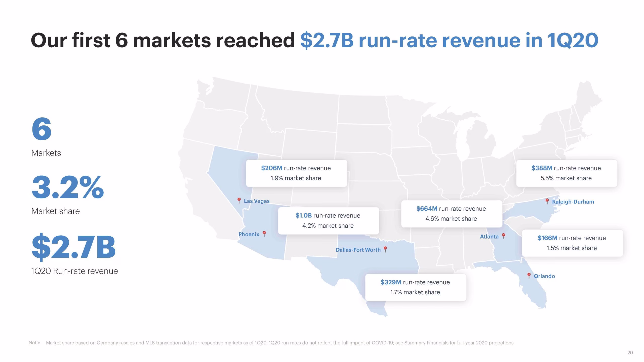Click the page number 20
Viewport: 644px width, 362px height.
click(x=630, y=353)
